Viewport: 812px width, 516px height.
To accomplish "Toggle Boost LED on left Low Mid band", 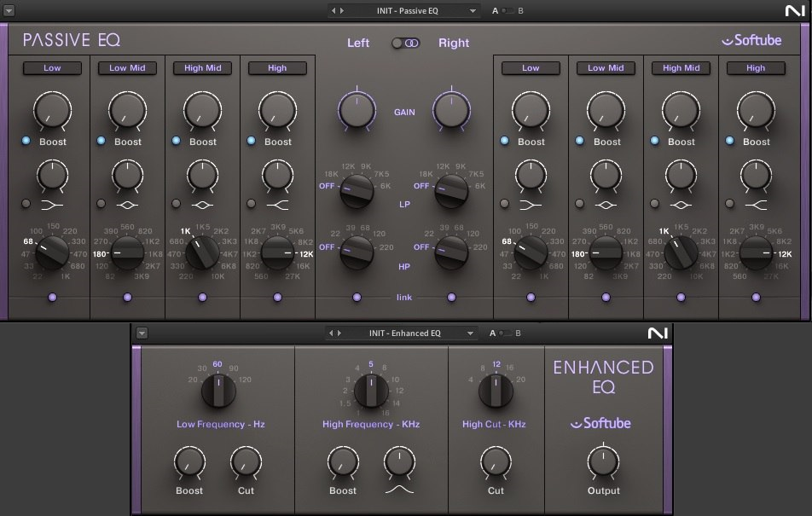I will pos(101,141).
